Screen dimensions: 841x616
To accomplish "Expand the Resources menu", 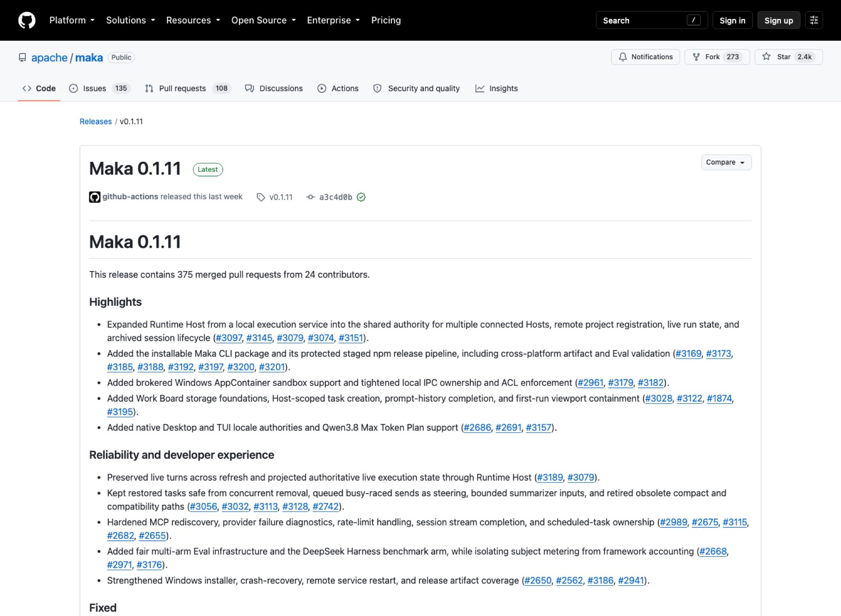I will pos(193,20).
